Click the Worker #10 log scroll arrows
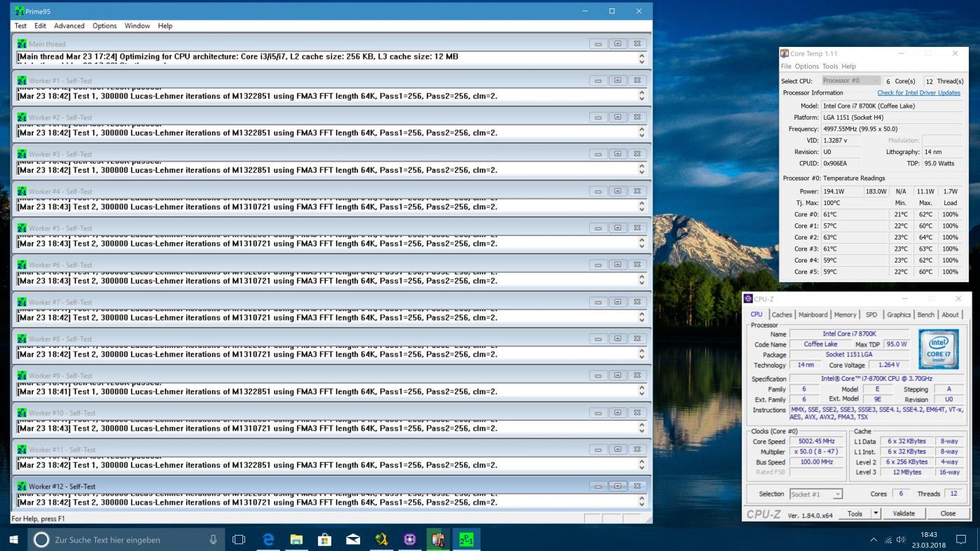980x551 pixels. pyautogui.click(x=642, y=427)
